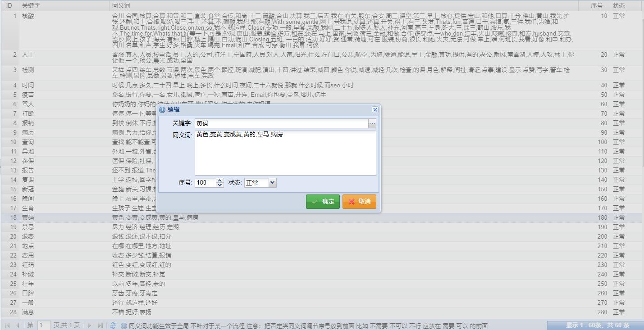Click the ellipsis button beside 关键字 field
Image resolution: width=644 pixels, height=330 pixels.
[372, 123]
